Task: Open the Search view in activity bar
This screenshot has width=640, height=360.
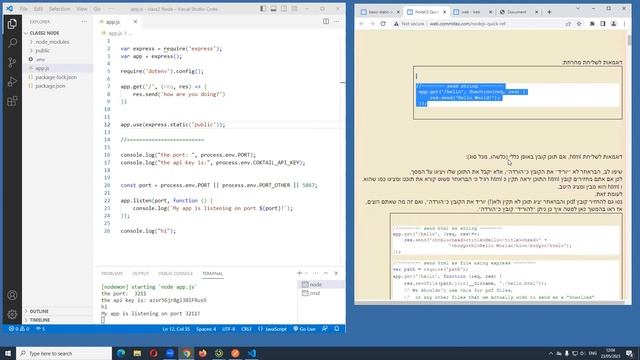Action: [x=12, y=43]
